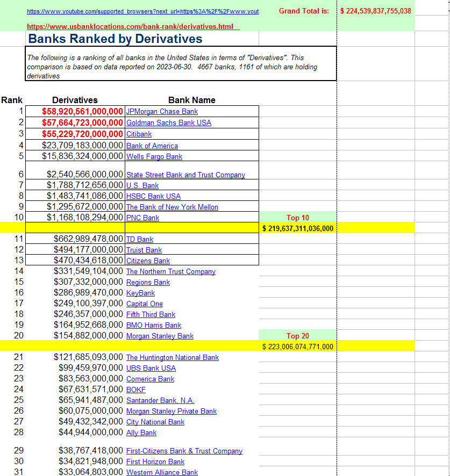
Task: Open the Goldman Sachs Bank USA link
Action: (169, 123)
